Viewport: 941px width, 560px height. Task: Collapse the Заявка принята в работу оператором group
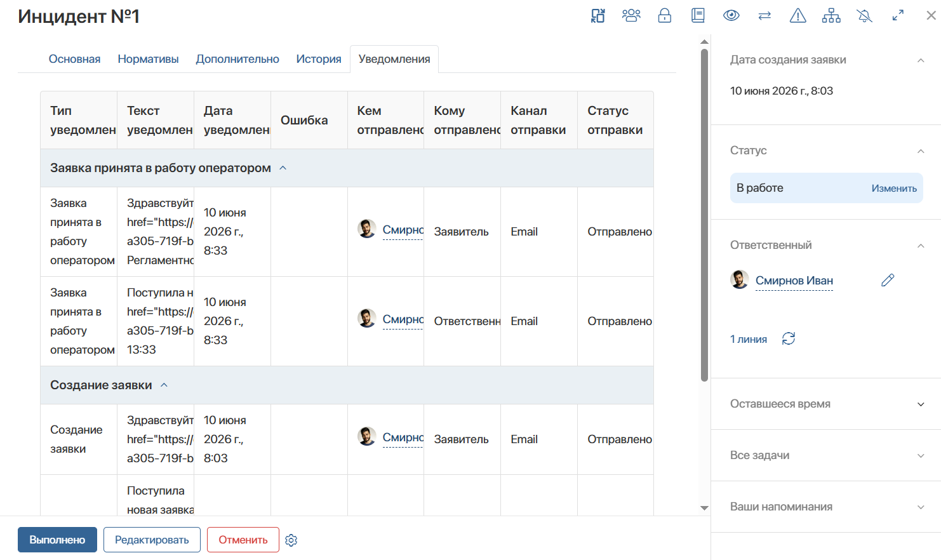pos(283,168)
